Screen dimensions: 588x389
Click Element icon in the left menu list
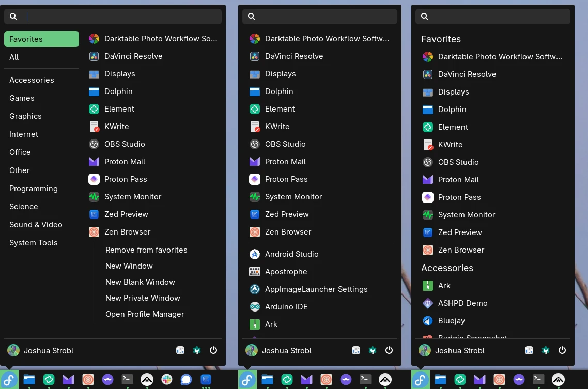click(x=94, y=109)
